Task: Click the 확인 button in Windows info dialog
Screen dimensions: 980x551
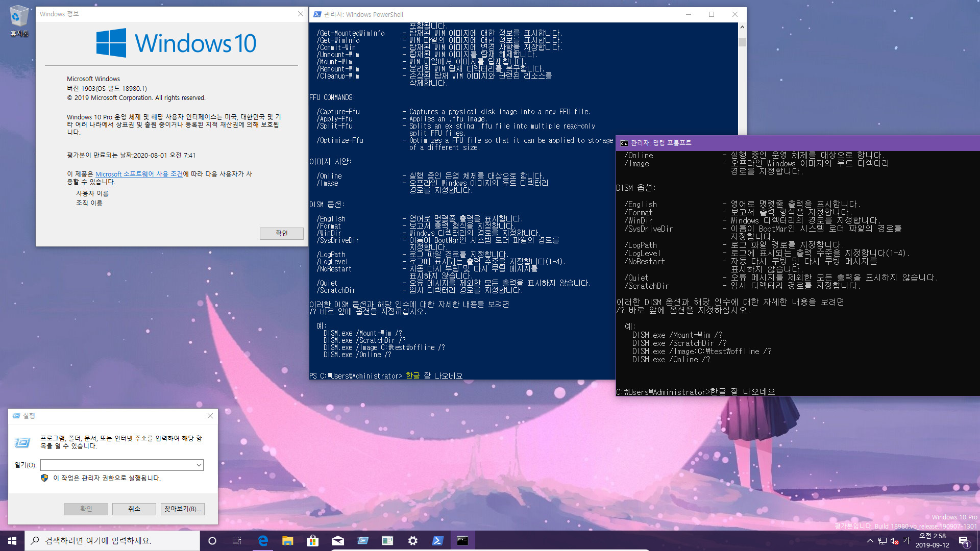Action: [282, 233]
